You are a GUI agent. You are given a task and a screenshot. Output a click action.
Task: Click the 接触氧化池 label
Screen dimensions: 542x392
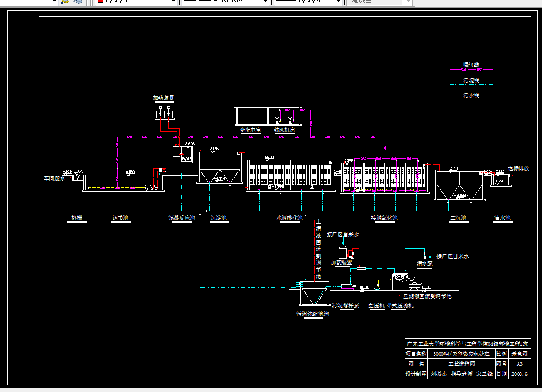pyautogui.click(x=384, y=218)
